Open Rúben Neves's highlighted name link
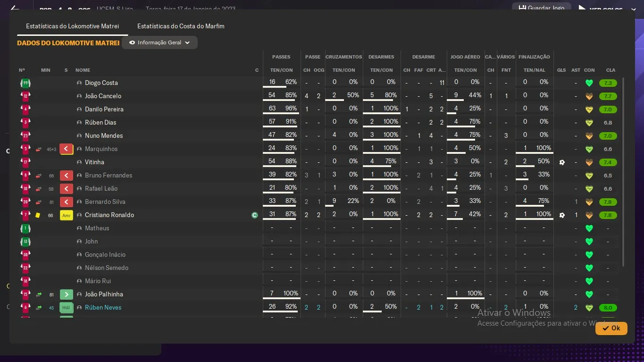 (x=103, y=308)
